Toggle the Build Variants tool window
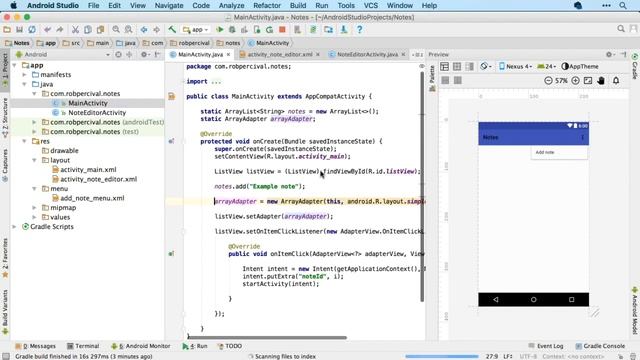This screenshot has width=640, height=360. pyautogui.click(x=5, y=312)
